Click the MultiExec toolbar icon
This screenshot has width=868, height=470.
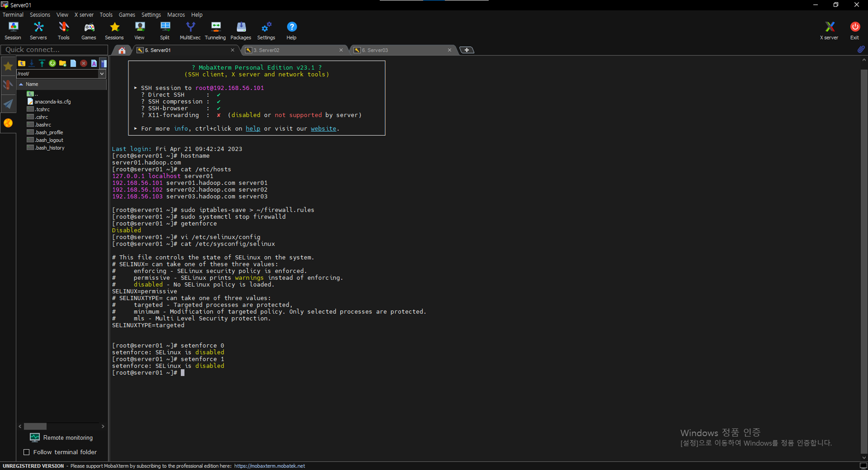(190, 30)
